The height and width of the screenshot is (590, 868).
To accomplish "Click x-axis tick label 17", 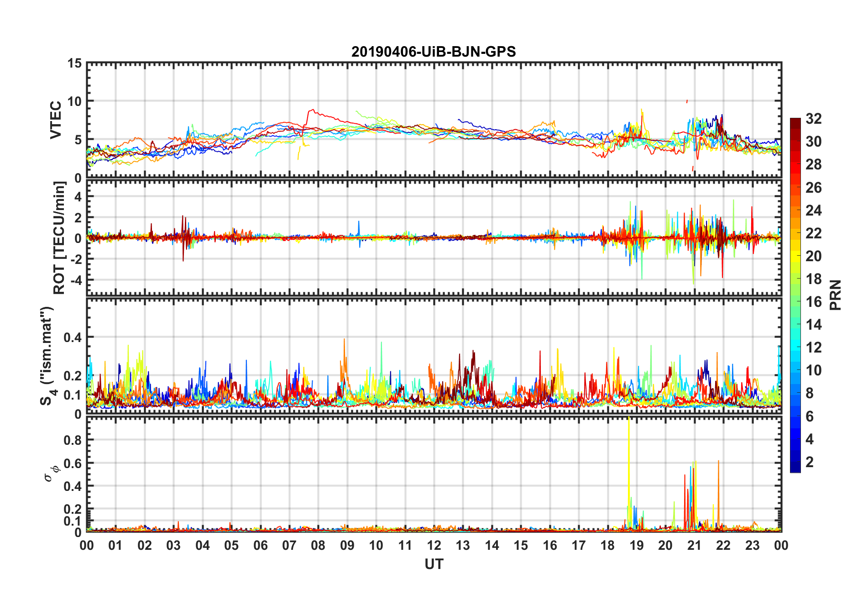I will (579, 545).
